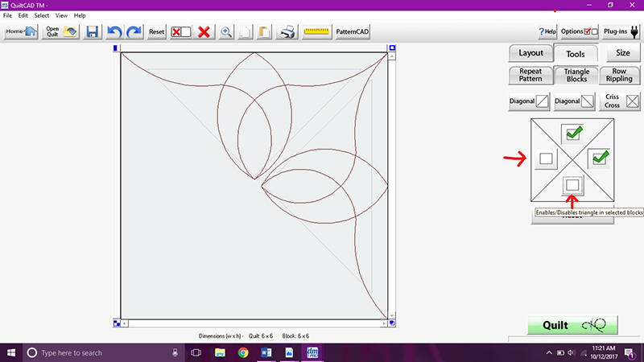
Task: Enable the bottom triangle checkbox
Action: [x=572, y=185]
